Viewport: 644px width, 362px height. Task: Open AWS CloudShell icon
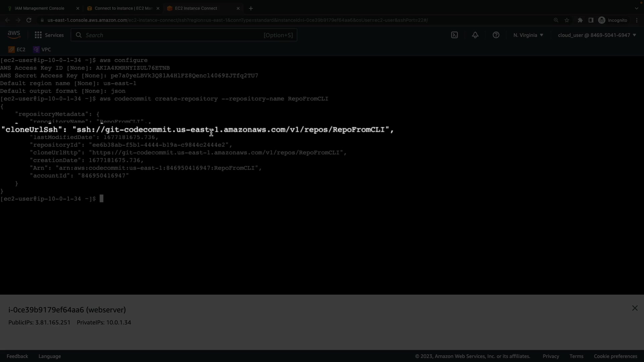tap(454, 35)
